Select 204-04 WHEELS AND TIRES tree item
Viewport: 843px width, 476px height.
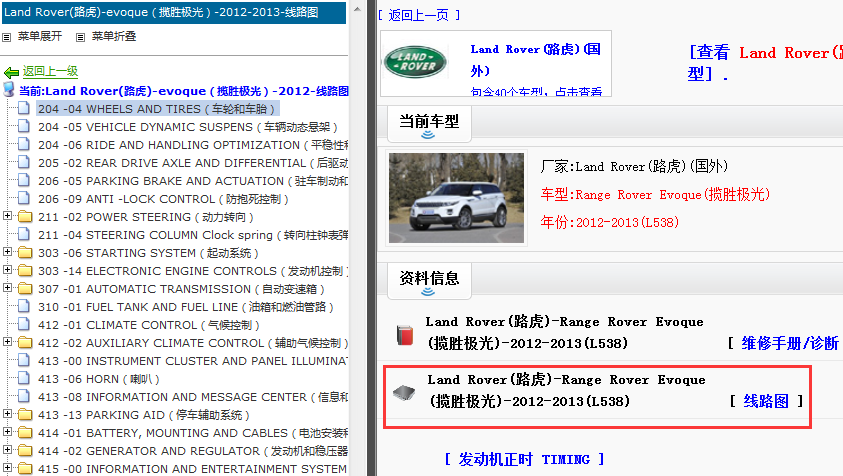pos(156,109)
